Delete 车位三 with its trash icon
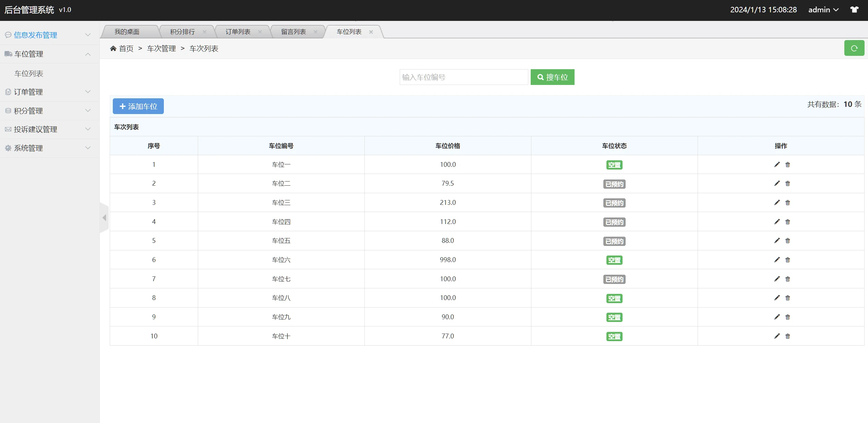 coord(788,203)
